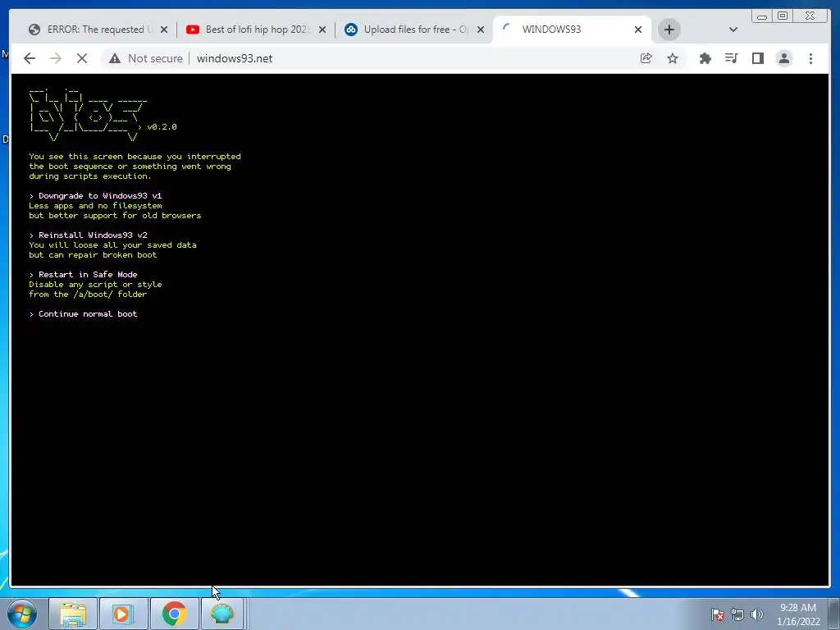Screen dimensions: 840x630
Task: Minimize the Chrome window
Action: [762, 16]
